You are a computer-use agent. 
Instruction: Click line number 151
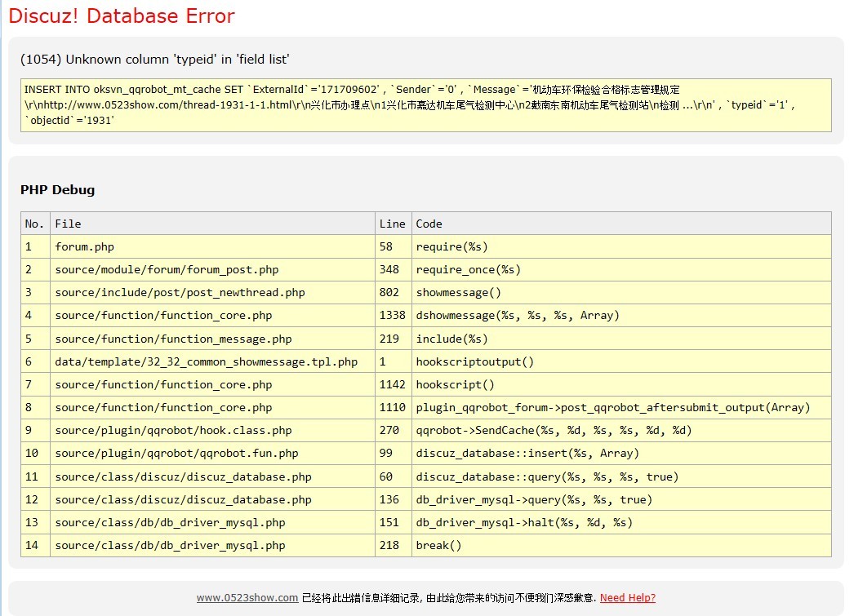click(394, 522)
